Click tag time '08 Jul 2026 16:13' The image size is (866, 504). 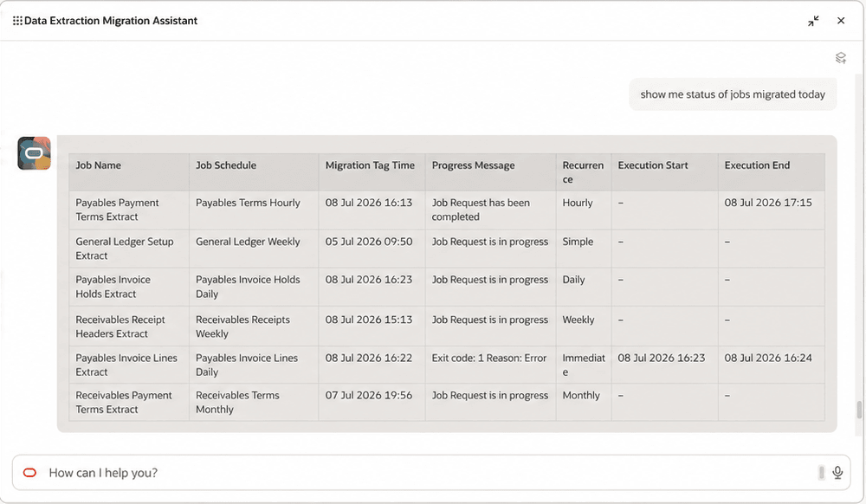pos(368,203)
